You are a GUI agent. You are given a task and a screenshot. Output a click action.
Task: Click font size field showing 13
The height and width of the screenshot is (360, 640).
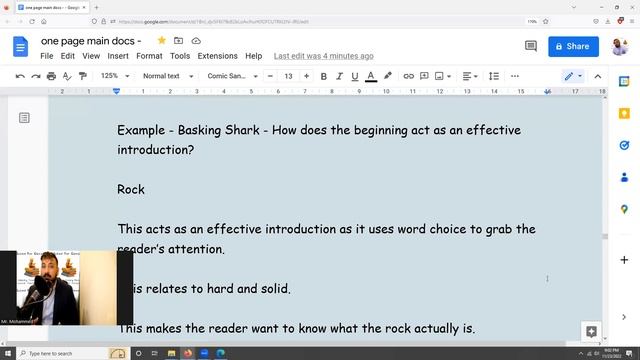pyautogui.click(x=288, y=76)
